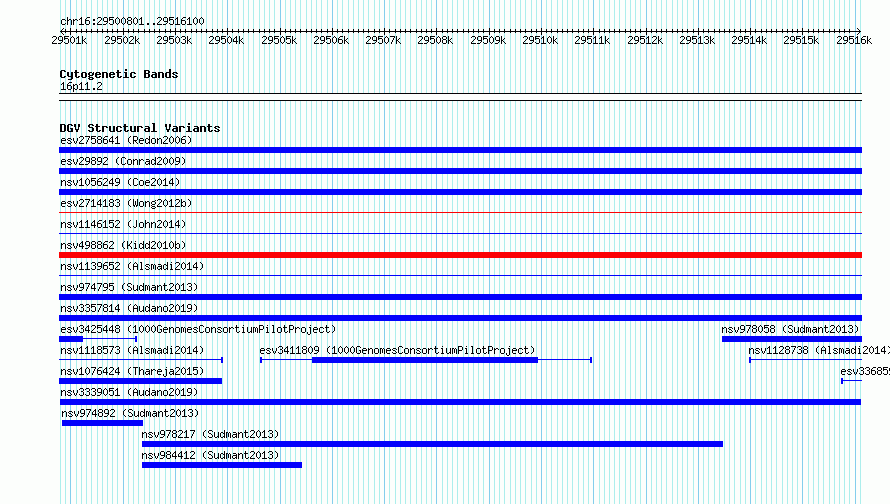Click the blue bar under nsv1076424

tap(140, 381)
